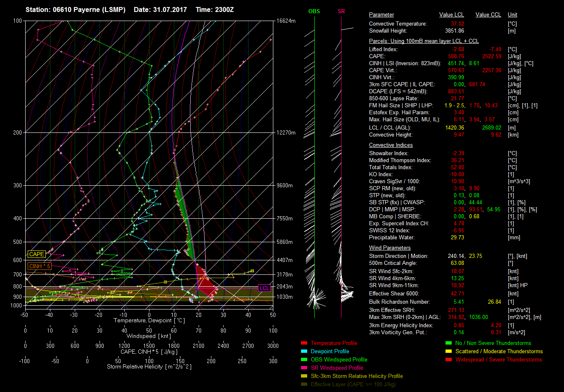564x392 pixels.
Task: Select the green OBS Windspeed Profile swatch
Action: coord(304,359)
